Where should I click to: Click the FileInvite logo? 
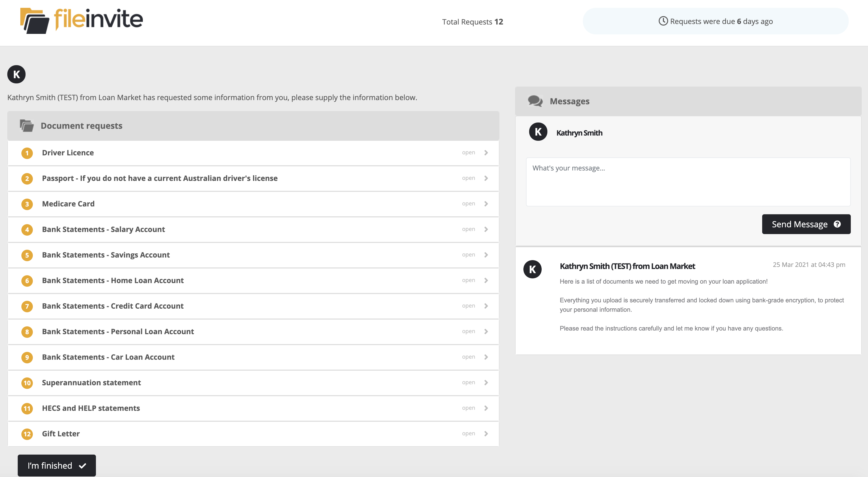point(81,20)
